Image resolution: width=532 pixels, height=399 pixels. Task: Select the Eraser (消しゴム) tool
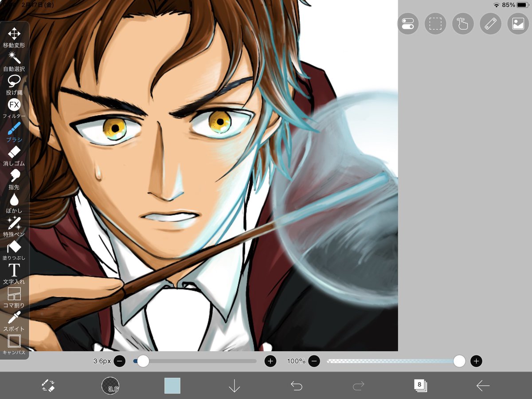pyautogui.click(x=14, y=156)
